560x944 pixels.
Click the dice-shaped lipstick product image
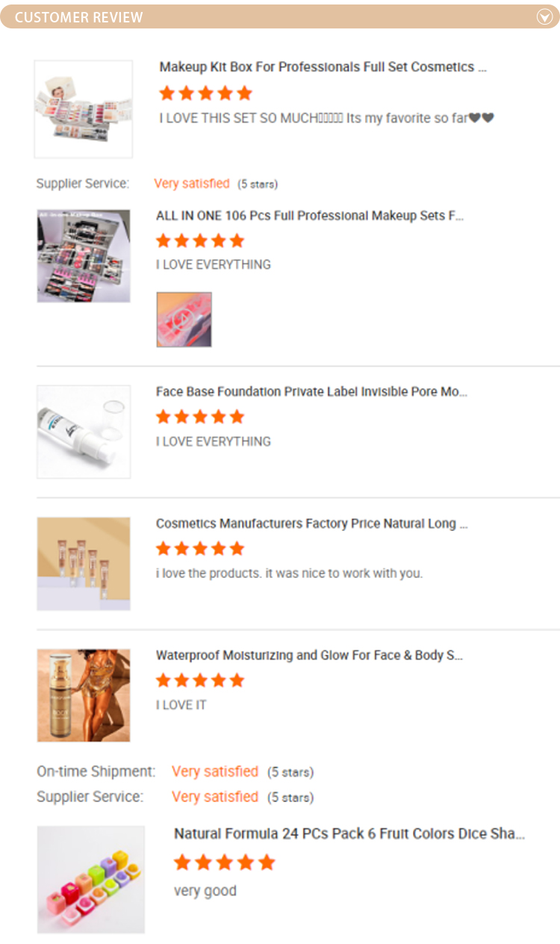pyautogui.click(x=91, y=879)
